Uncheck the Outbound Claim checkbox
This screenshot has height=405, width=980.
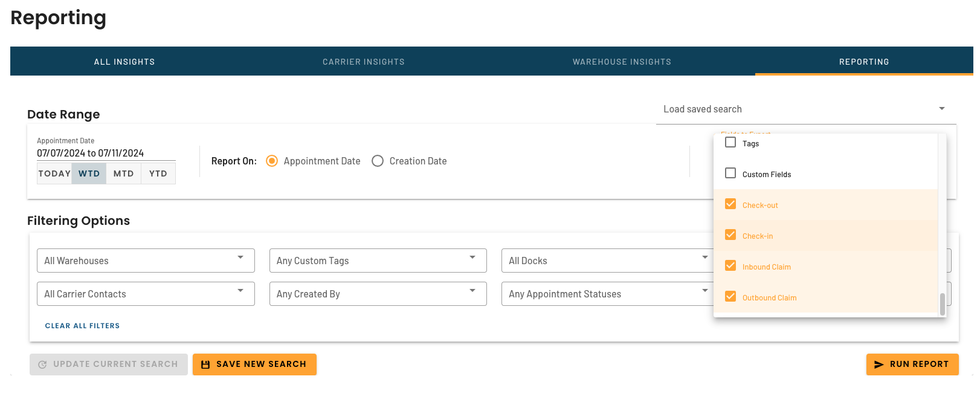730,297
